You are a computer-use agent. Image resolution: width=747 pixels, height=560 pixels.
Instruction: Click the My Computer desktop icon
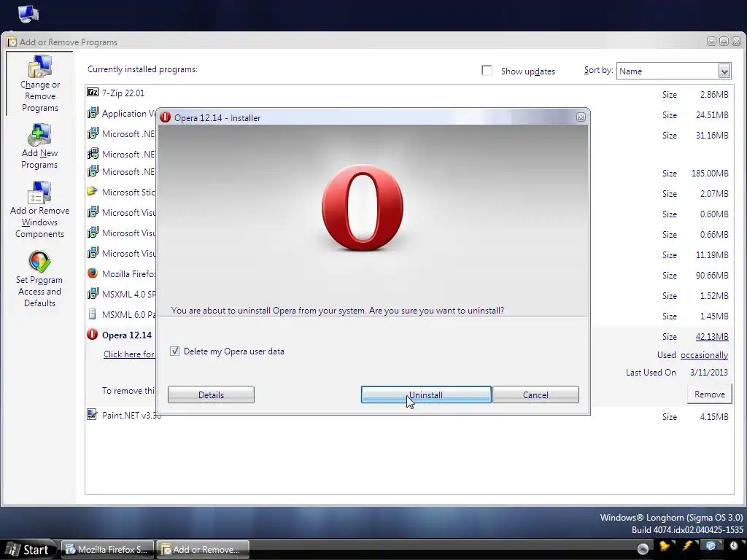[x=28, y=13]
